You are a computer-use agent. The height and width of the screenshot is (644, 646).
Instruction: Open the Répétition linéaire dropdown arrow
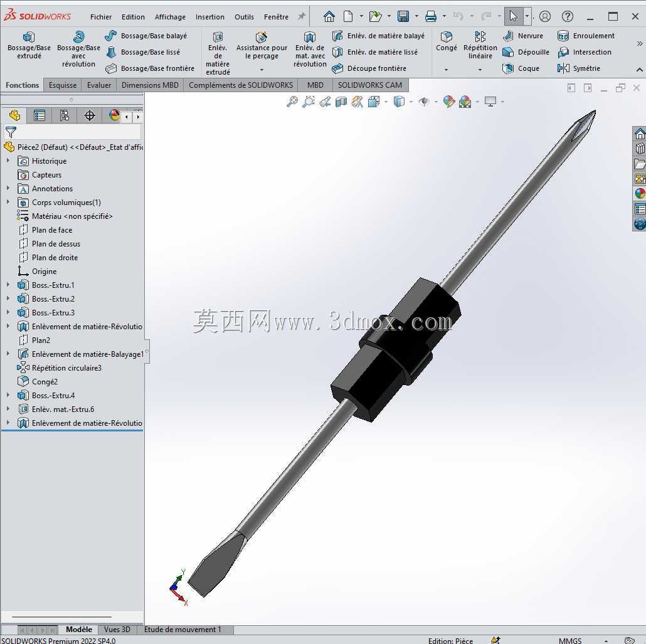point(480,70)
